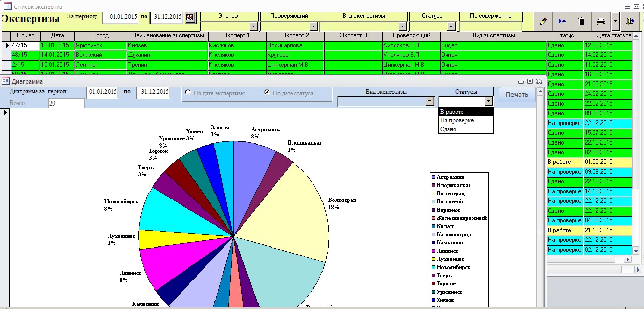Click the pencil edit record icon
This screenshot has width=644, height=309.
543,22
